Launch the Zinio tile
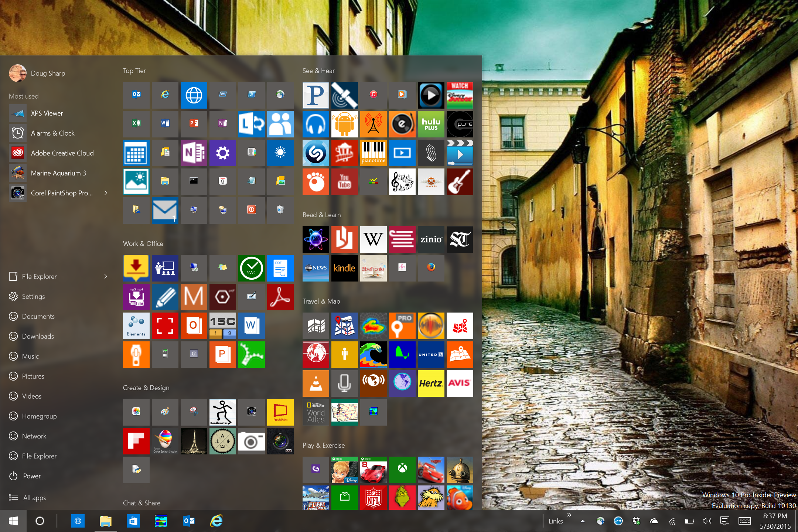Screen dimensions: 798x532 [431, 239]
